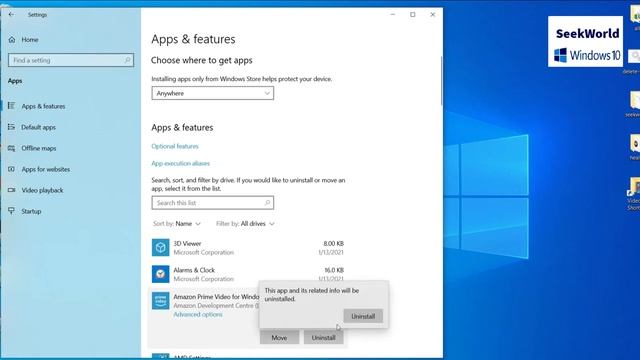Click the Amazon Prime Video app icon
The height and width of the screenshot is (360, 640).
coord(160,301)
